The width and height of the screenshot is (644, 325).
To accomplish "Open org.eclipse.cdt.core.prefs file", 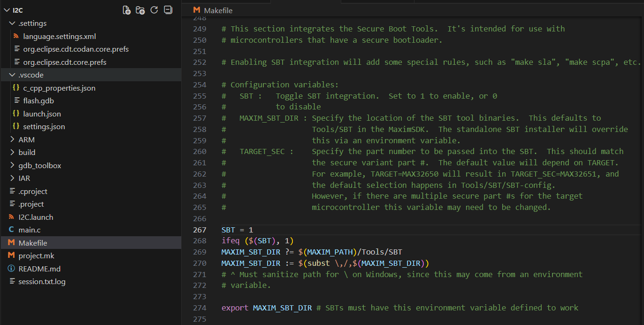I will (x=64, y=62).
